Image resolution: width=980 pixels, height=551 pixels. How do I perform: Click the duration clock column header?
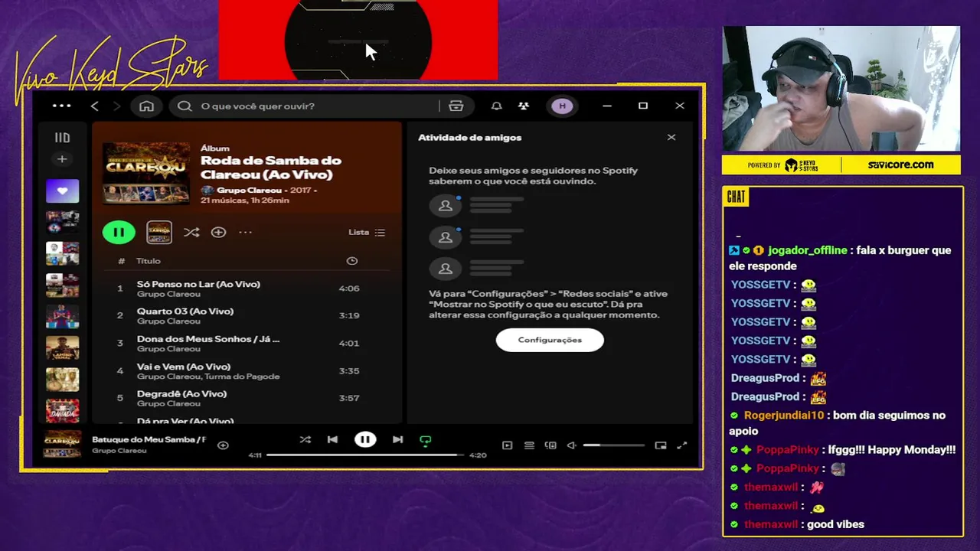click(352, 261)
